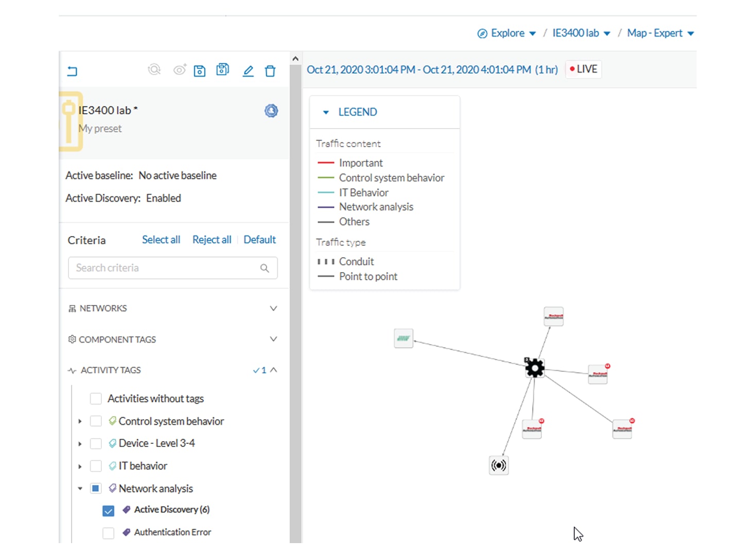The width and height of the screenshot is (756, 557).
Task: Click the criteria panel vertical scrollbar track
Action: [x=295, y=303]
